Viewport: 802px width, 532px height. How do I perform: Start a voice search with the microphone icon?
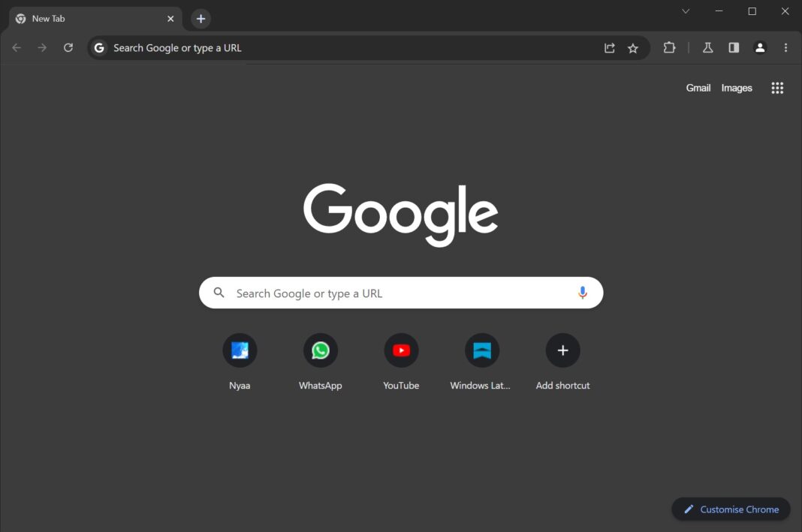[583, 293]
